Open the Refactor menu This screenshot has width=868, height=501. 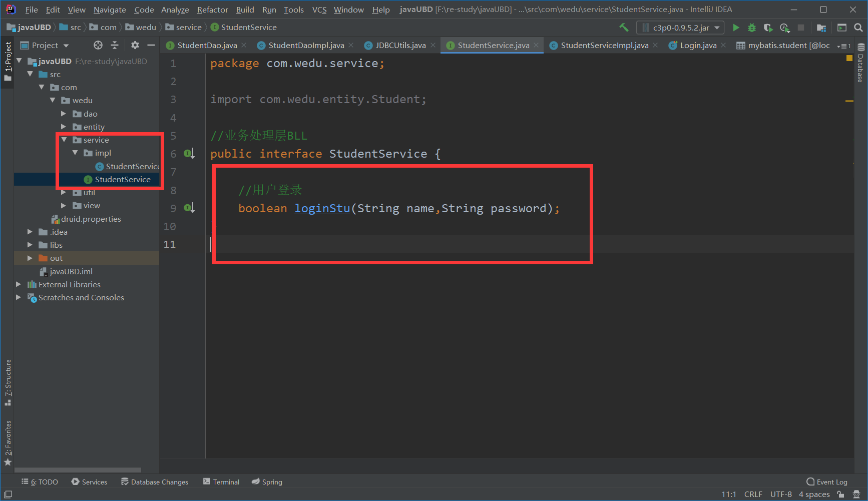212,10
